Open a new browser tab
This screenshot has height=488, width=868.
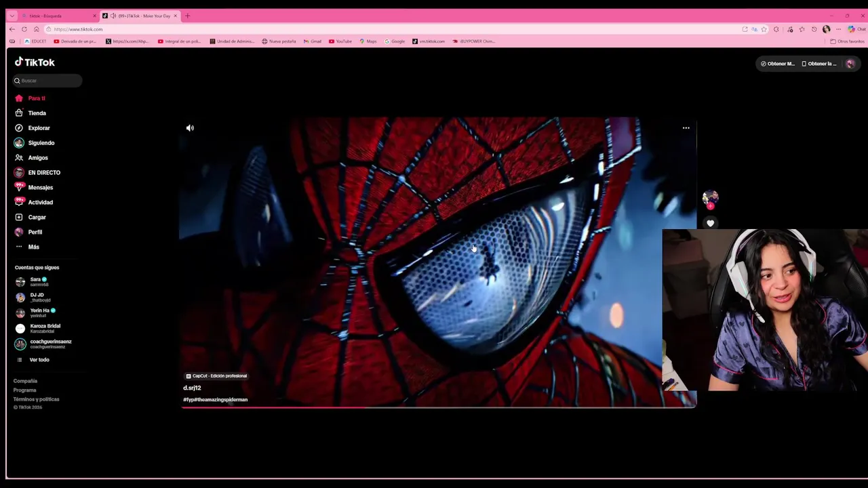point(187,16)
